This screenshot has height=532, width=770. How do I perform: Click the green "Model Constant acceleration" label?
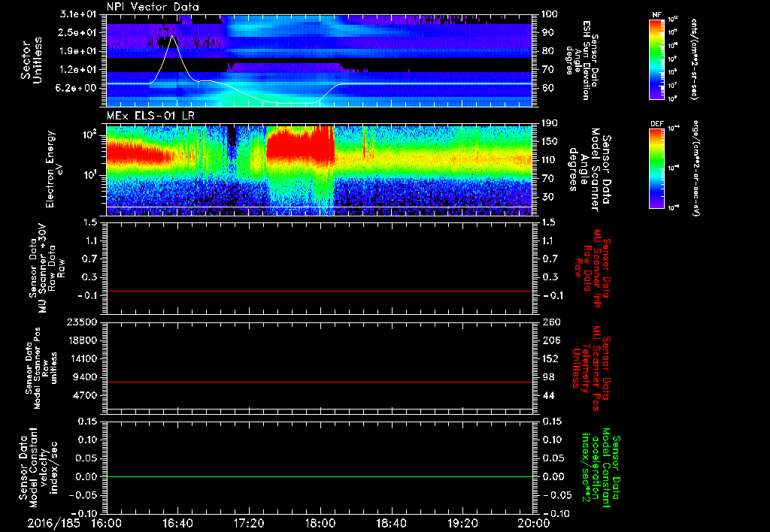(601, 467)
